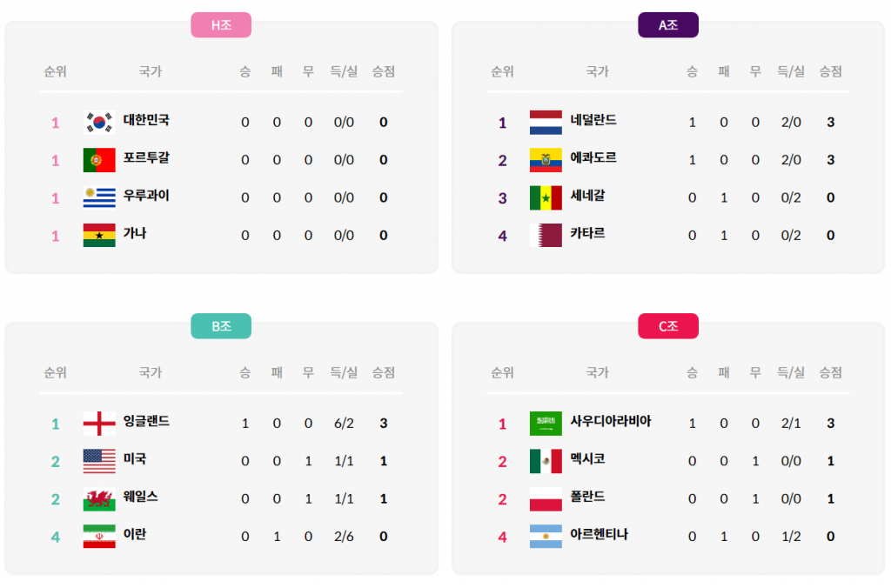Screen dimensions: 891x588
Task: Click the South Korea flag icon
Action: pyautogui.click(x=99, y=122)
